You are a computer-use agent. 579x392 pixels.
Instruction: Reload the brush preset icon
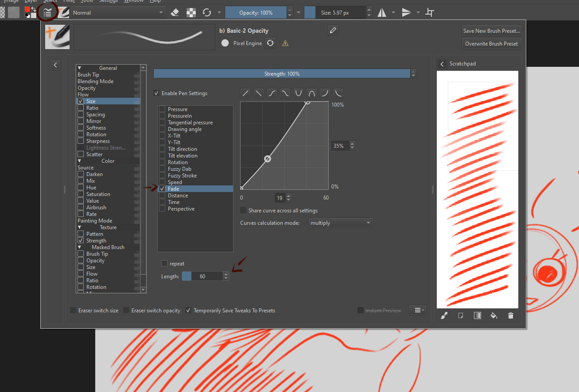[x=270, y=43]
